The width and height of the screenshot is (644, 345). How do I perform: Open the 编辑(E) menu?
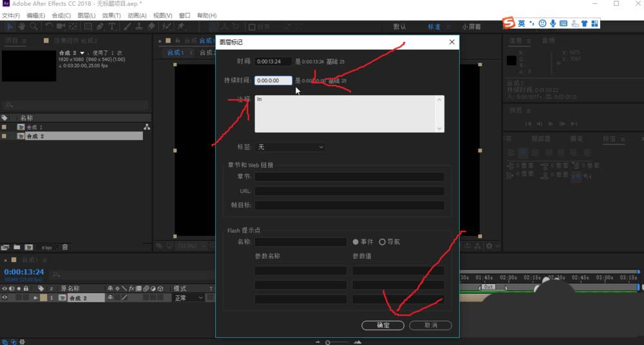(x=35, y=15)
